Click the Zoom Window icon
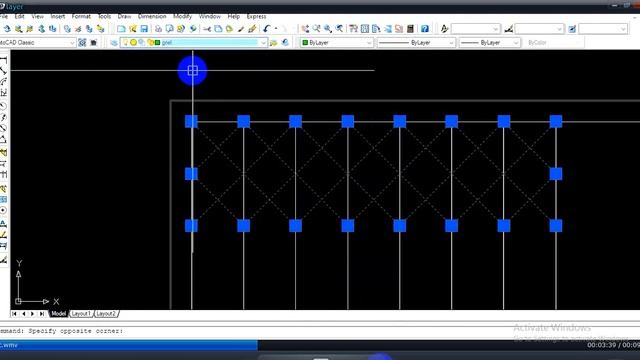Viewport: 640px width, 360px height. point(328,29)
